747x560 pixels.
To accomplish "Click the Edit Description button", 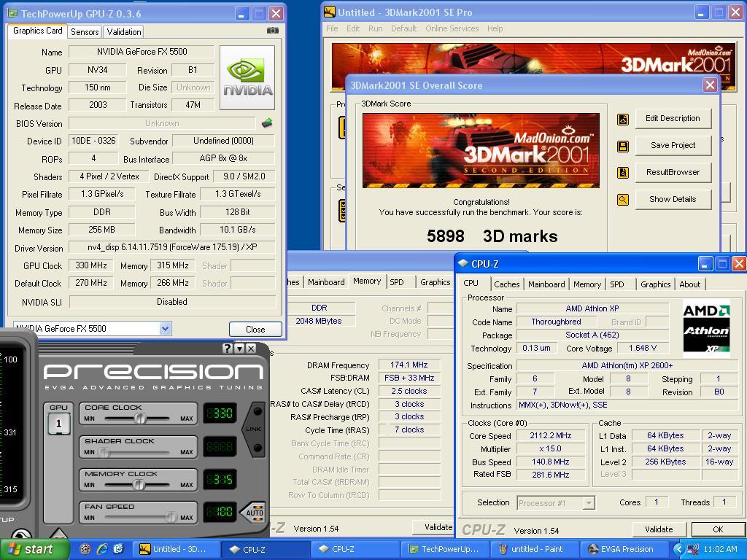I will [x=673, y=119].
